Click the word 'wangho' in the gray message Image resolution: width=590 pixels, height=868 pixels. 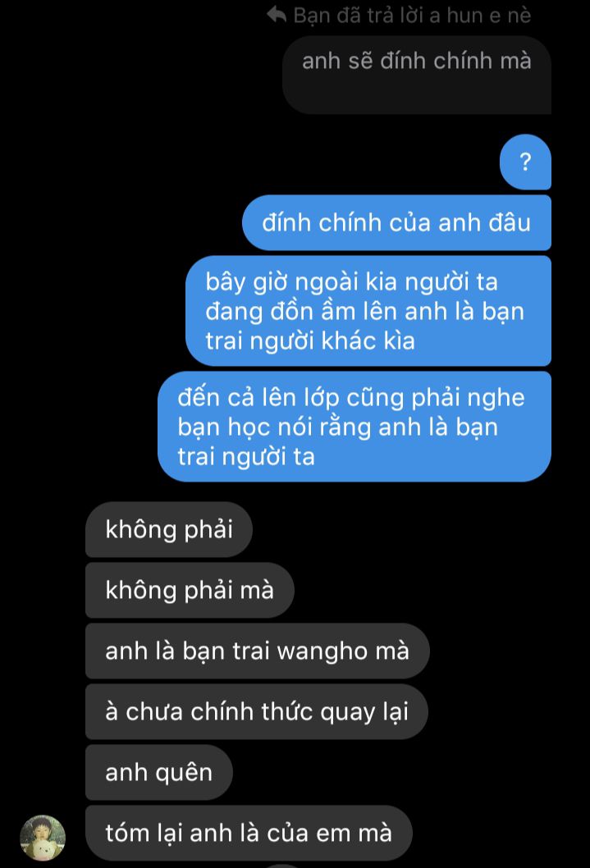pyautogui.click(x=322, y=652)
